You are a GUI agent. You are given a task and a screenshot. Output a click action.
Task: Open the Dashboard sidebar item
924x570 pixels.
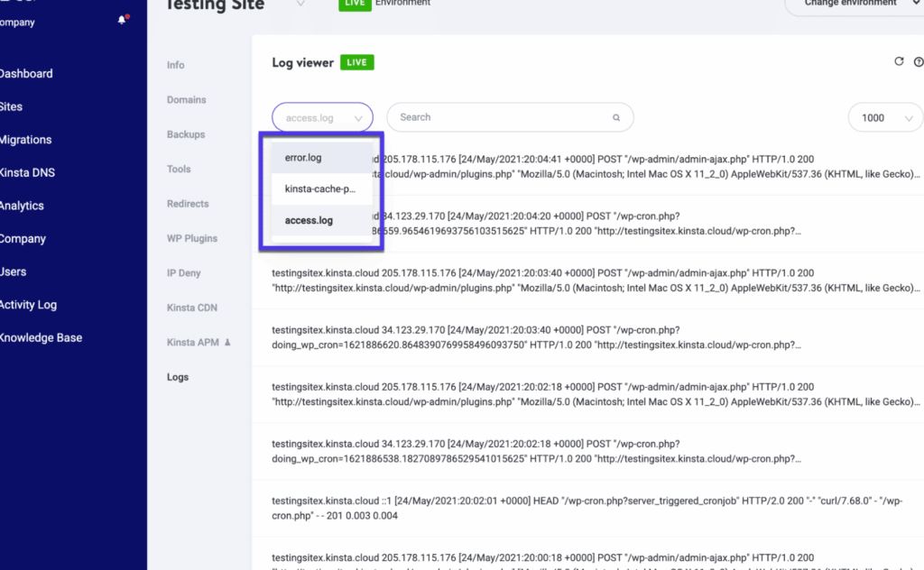(x=25, y=74)
